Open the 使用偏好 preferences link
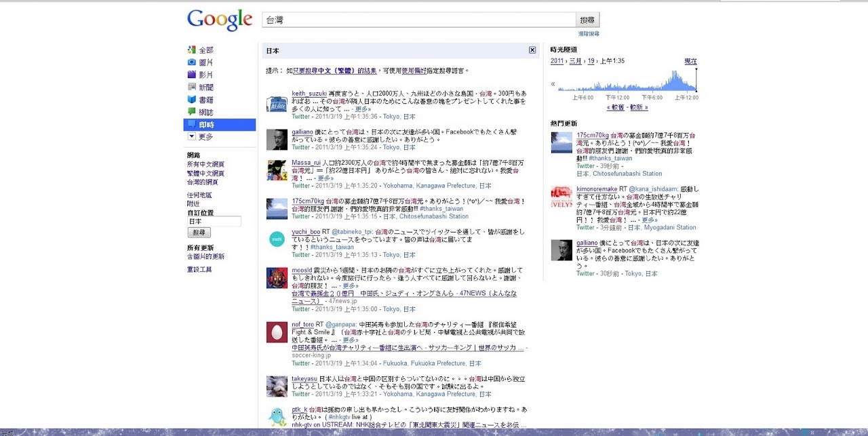Image resolution: width=868 pixels, height=436 pixels. (414, 71)
